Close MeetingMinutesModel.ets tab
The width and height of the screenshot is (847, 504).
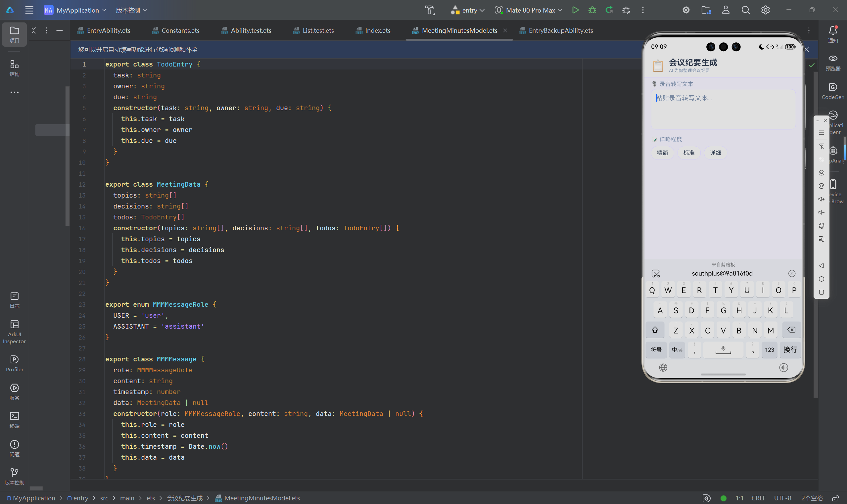click(505, 30)
